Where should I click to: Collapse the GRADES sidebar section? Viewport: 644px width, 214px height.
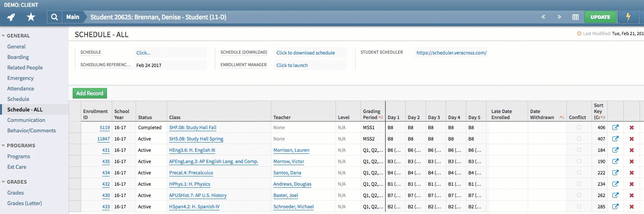(x=4, y=182)
